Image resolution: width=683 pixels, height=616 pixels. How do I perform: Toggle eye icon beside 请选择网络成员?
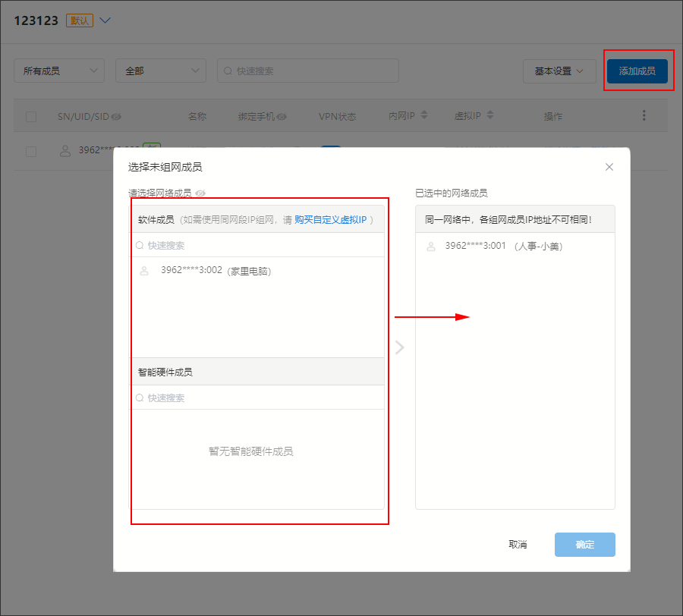pyautogui.click(x=200, y=193)
